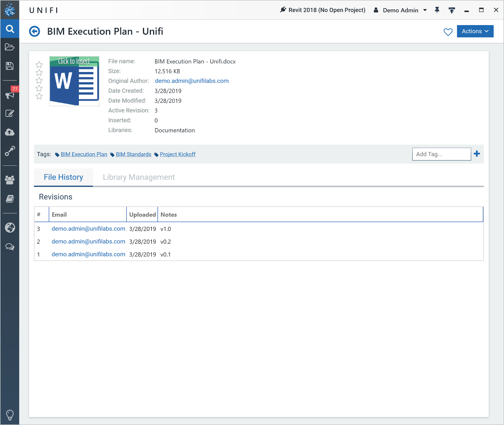This screenshot has width=504, height=425.
Task: Click the uploaded date for revision 1
Action: pyautogui.click(x=143, y=254)
